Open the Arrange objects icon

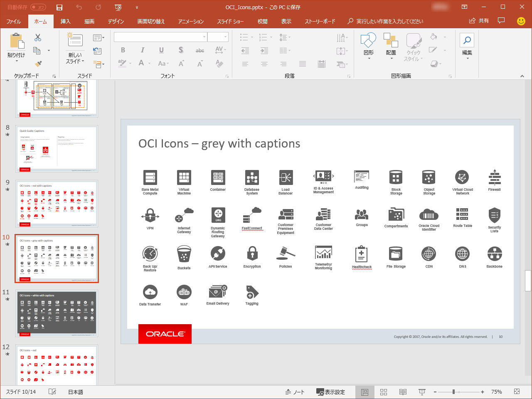click(391, 40)
